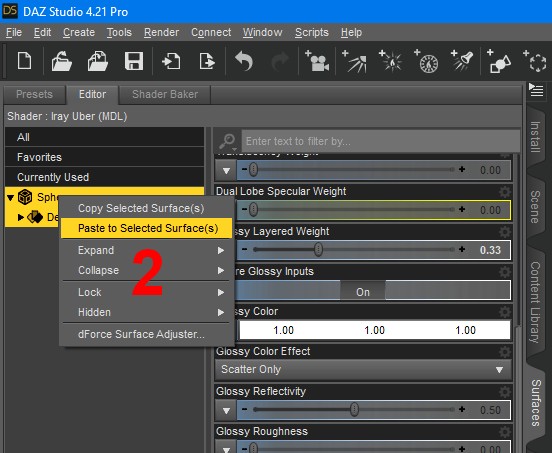Open the Hidden submenu
This screenshot has width=552, height=453.
(146, 312)
